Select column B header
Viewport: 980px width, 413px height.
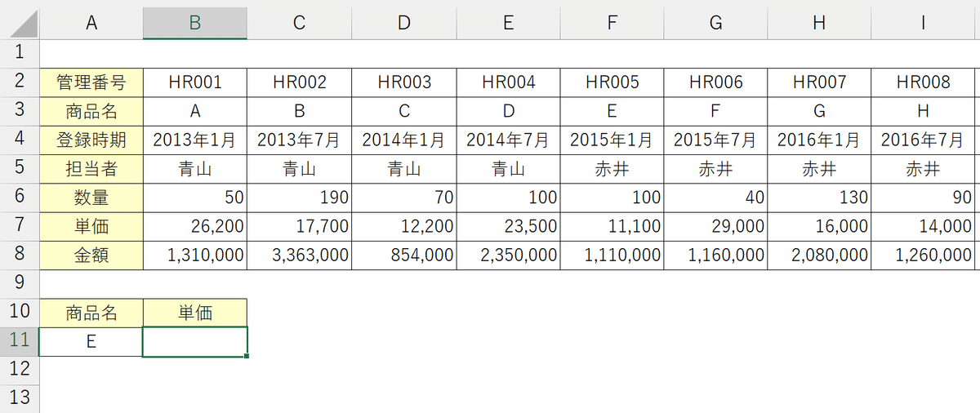pyautogui.click(x=195, y=24)
